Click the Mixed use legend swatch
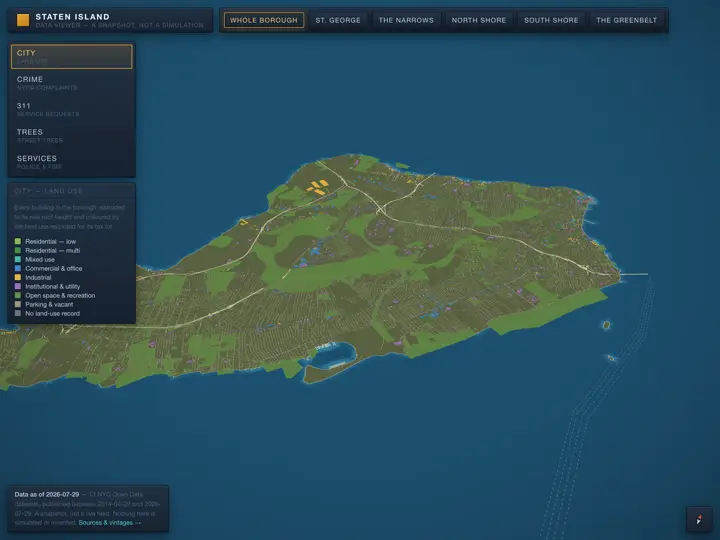 pyautogui.click(x=18, y=259)
